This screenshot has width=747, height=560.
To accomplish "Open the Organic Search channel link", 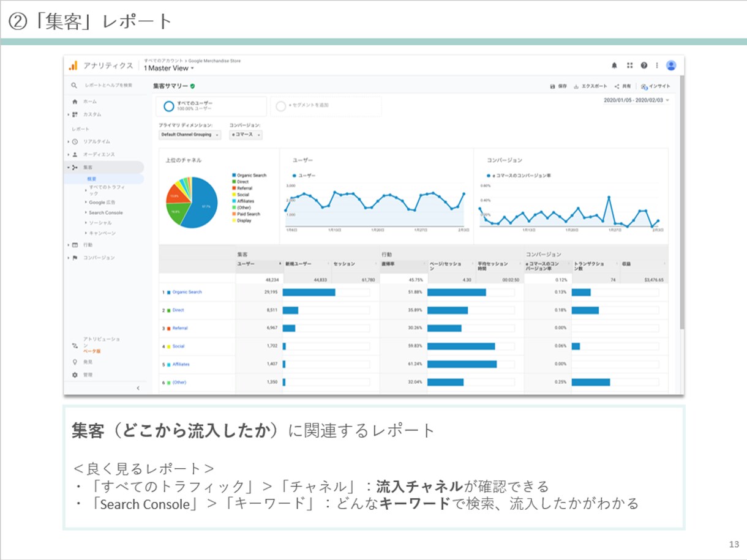I will pos(187,292).
